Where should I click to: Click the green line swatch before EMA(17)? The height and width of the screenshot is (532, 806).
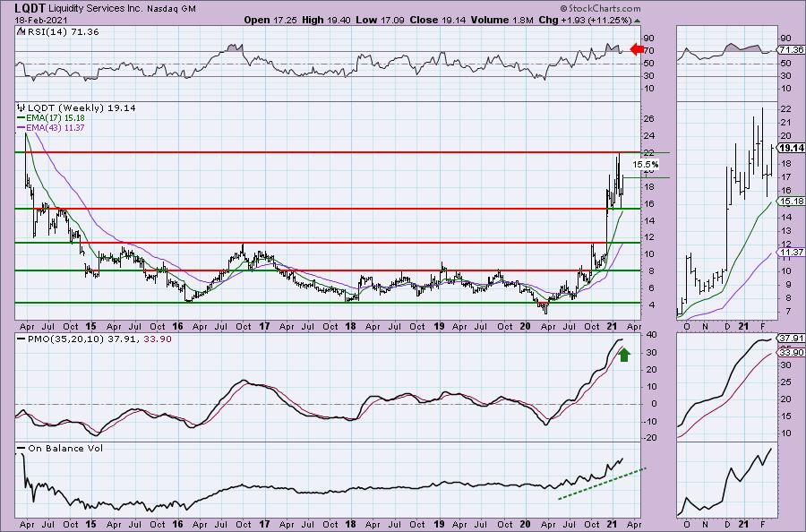click(x=21, y=118)
